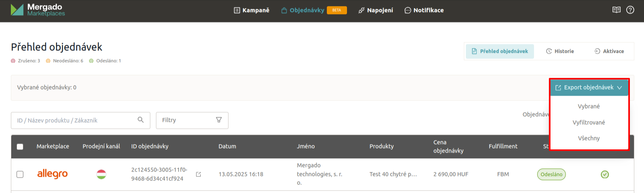644x193 pixels.
Task: Click the search magnifier icon
Action: [x=141, y=120]
